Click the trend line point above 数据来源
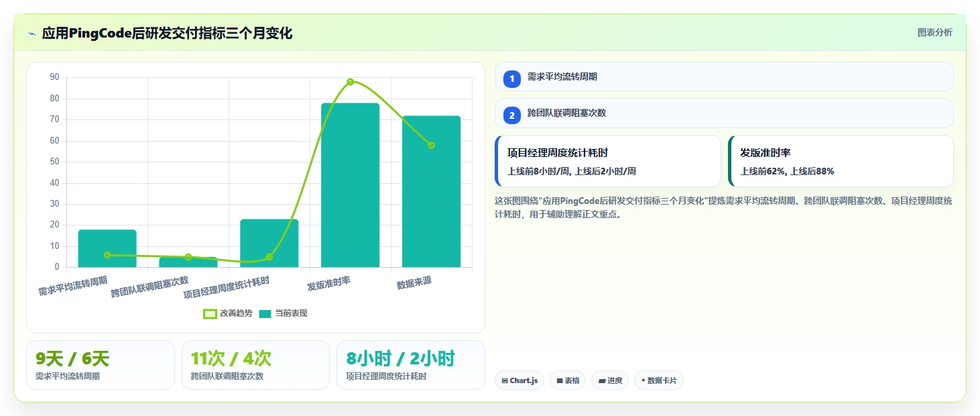The height and width of the screenshot is (416, 980). coord(431,145)
